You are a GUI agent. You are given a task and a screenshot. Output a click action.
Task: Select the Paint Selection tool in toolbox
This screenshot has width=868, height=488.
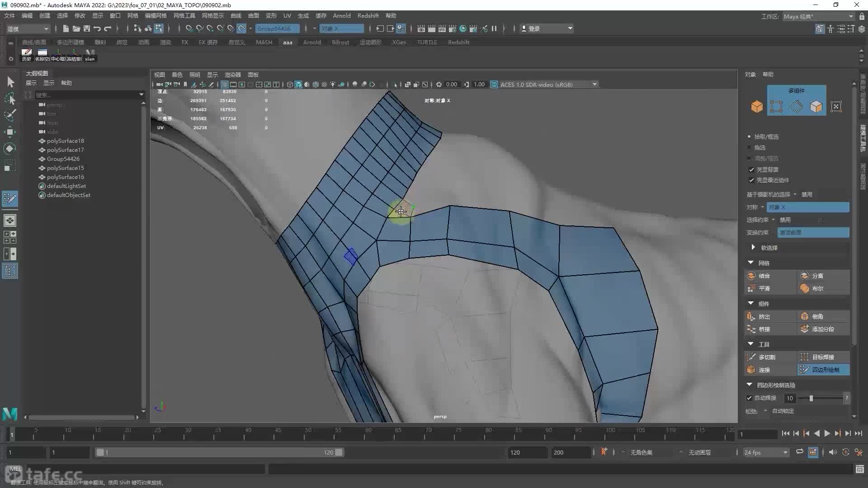click(10, 115)
